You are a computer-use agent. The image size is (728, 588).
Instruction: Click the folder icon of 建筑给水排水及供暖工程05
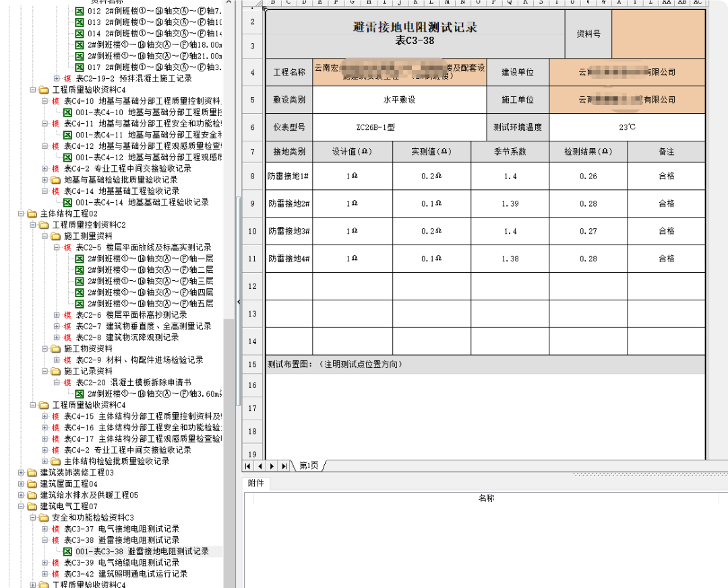point(32,495)
